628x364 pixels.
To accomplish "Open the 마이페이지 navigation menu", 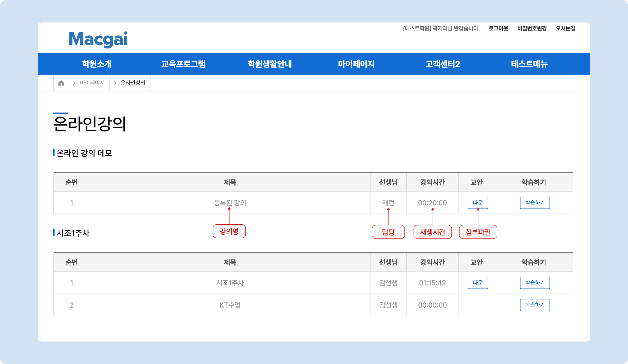I will tap(356, 64).
